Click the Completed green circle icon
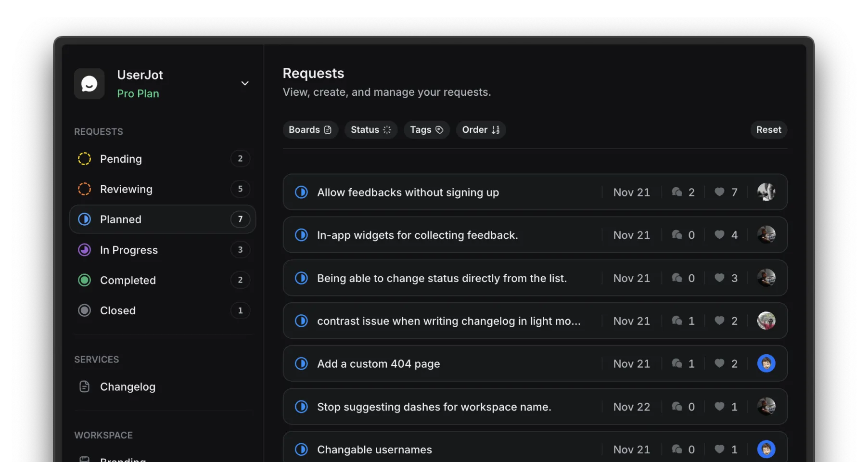The image size is (868, 462). click(x=85, y=280)
